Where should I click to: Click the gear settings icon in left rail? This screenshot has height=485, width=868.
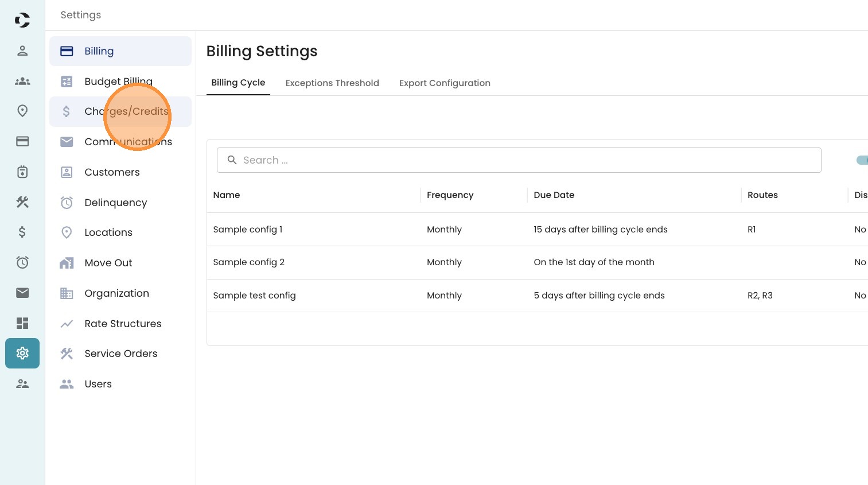coord(22,353)
